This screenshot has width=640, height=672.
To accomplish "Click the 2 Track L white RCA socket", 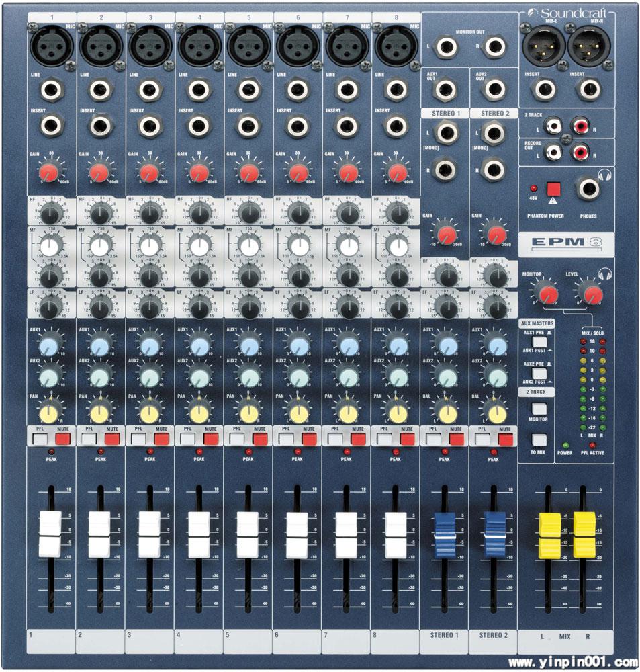I will click(x=553, y=126).
